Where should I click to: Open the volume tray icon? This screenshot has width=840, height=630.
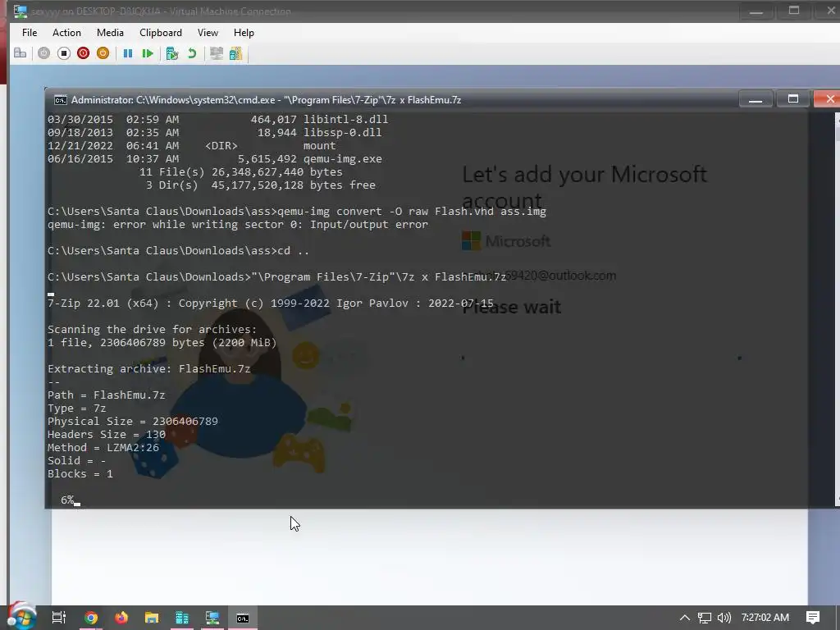[724, 618]
